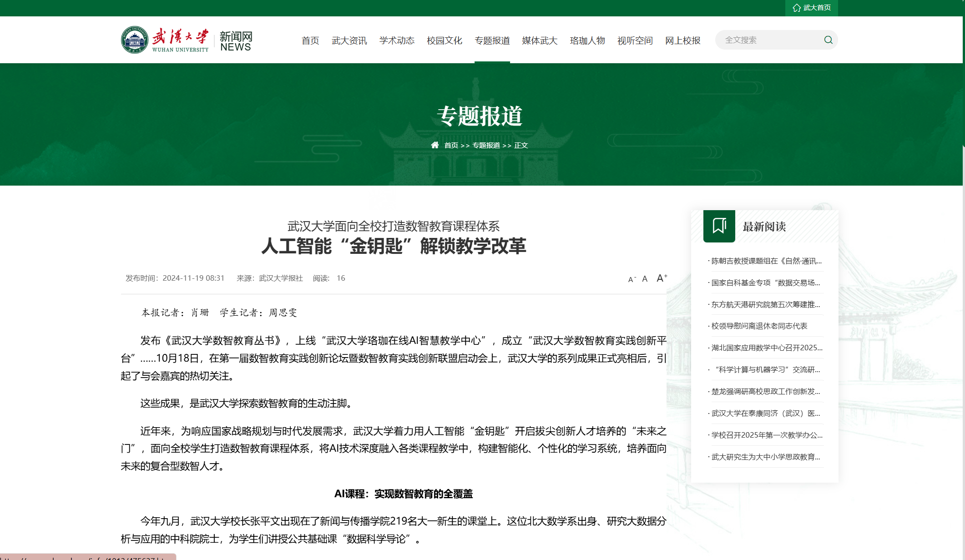Reset font size with middle A

[x=645, y=279]
